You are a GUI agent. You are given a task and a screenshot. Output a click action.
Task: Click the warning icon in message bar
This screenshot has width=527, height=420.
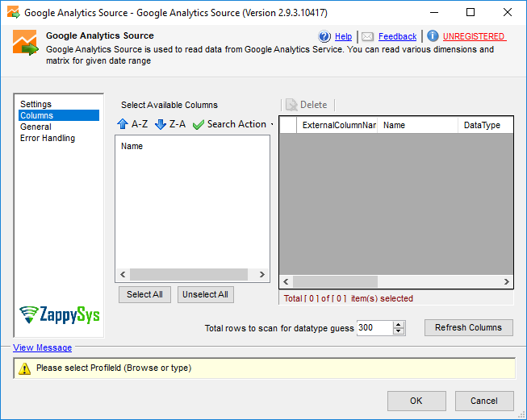coord(24,368)
